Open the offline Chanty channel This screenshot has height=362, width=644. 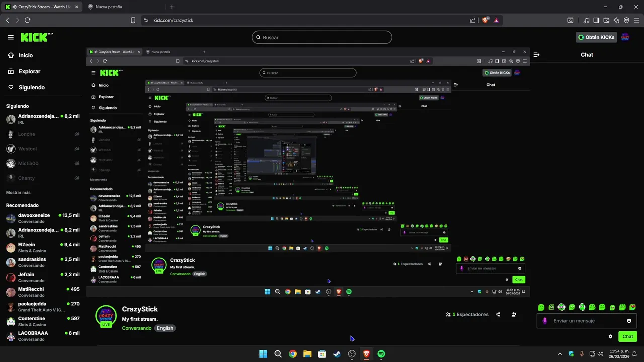(43, 178)
